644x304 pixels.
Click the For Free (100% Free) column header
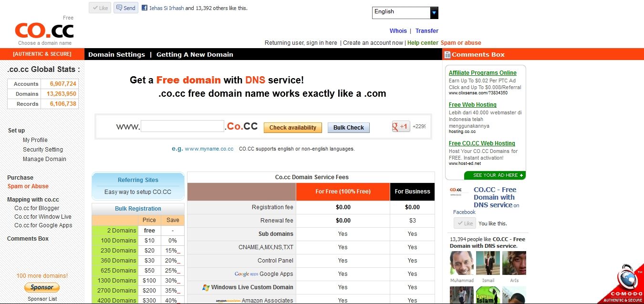[x=343, y=192]
